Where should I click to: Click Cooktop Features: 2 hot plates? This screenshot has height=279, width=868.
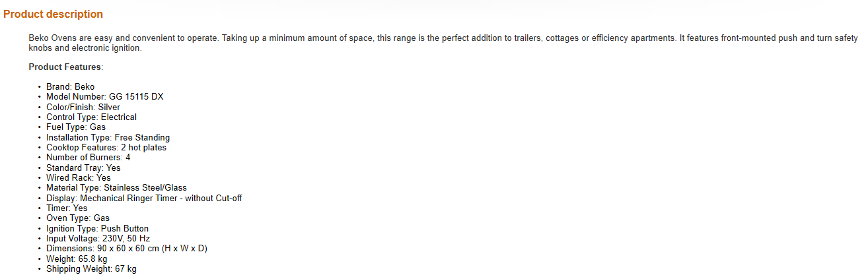(x=106, y=147)
